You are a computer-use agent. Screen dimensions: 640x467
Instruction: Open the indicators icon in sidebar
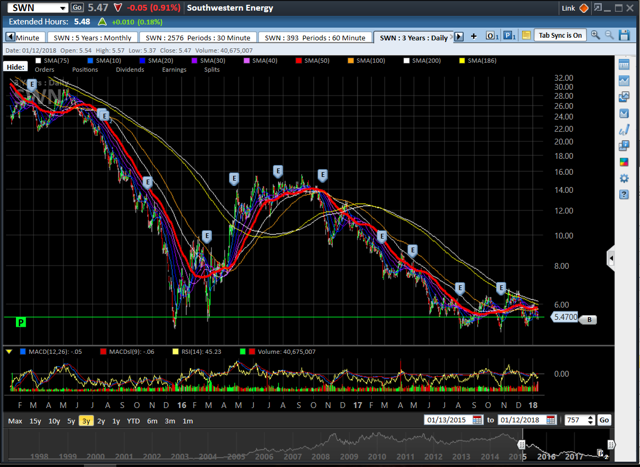pos(624,113)
